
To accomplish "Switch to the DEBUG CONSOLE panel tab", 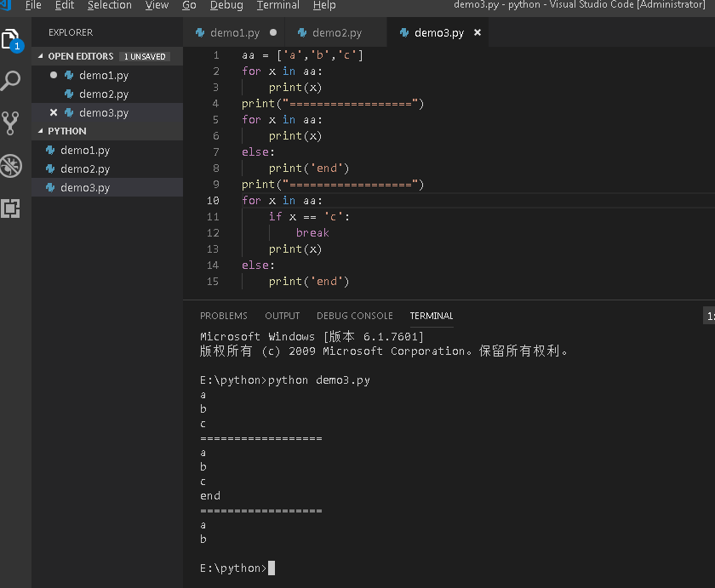I will tap(354, 316).
